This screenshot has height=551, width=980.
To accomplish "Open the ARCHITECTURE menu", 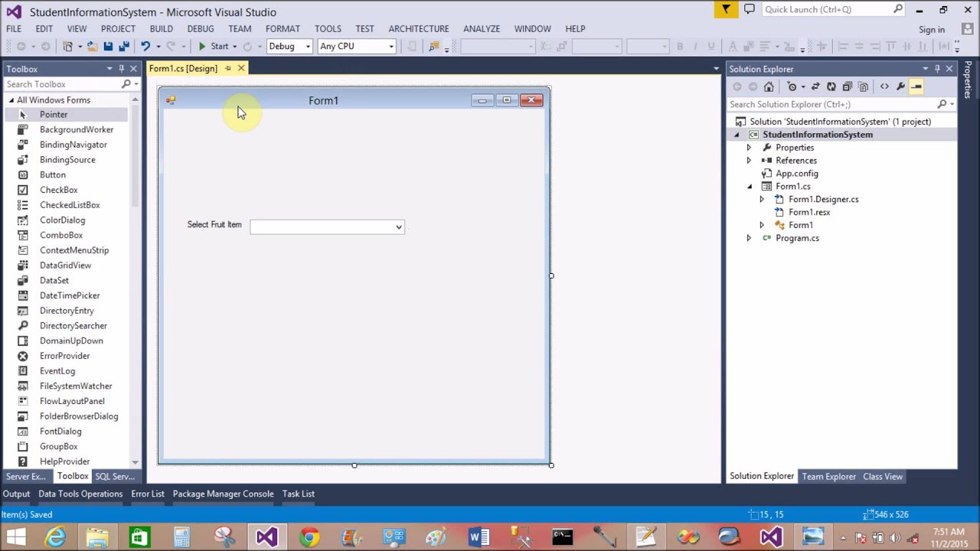I will pyautogui.click(x=418, y=28).
